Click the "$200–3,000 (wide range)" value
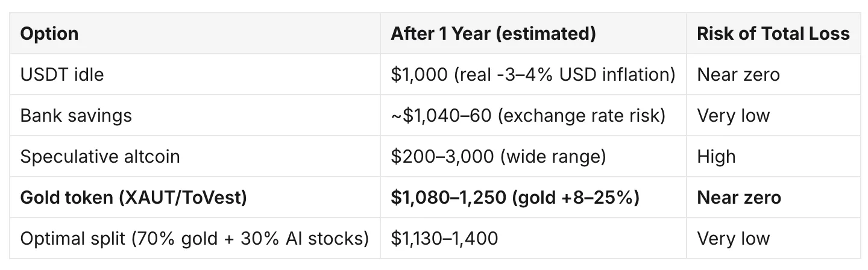 point(498,156)
